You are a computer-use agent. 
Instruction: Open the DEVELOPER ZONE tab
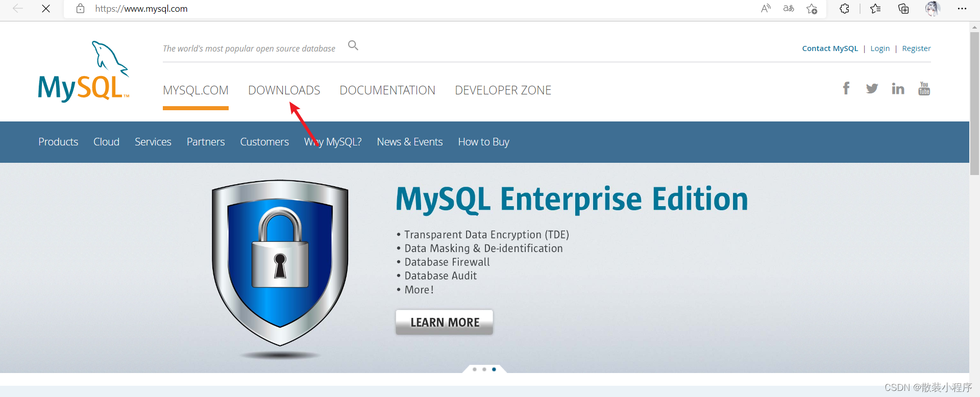tap(503, 90)
